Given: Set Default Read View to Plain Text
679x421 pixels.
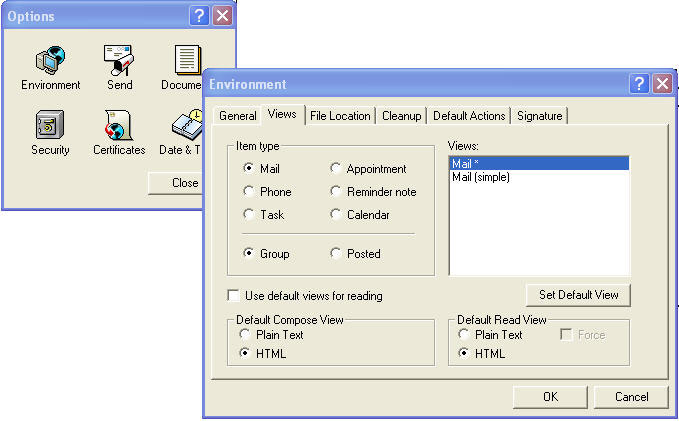Looking at the screenshot, I should point(464,334).
